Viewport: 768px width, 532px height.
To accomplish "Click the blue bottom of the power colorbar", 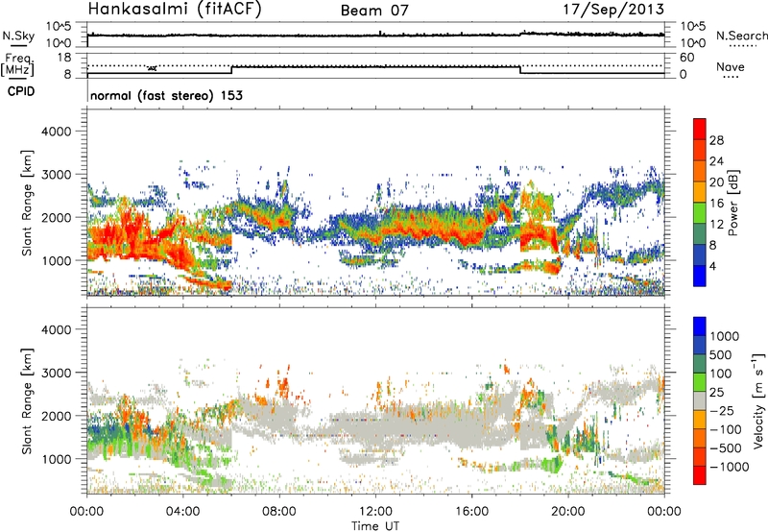I will tap(700, 276).
